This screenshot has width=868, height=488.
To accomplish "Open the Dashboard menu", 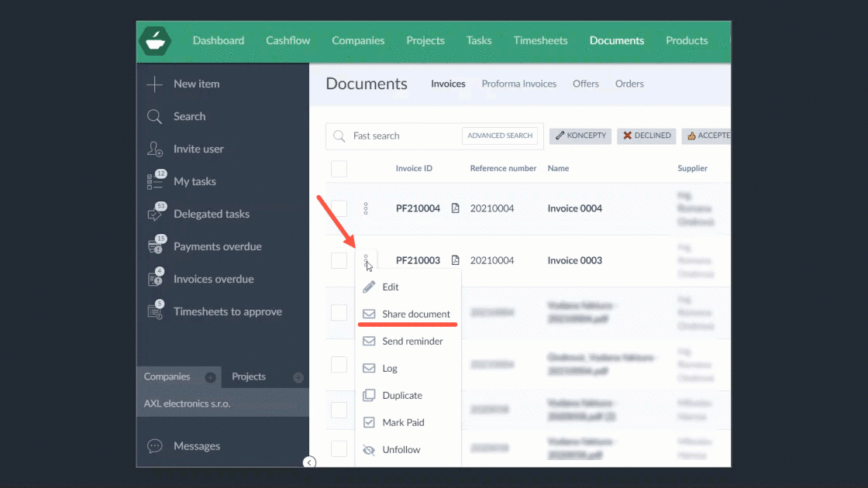I will [218, 41].
